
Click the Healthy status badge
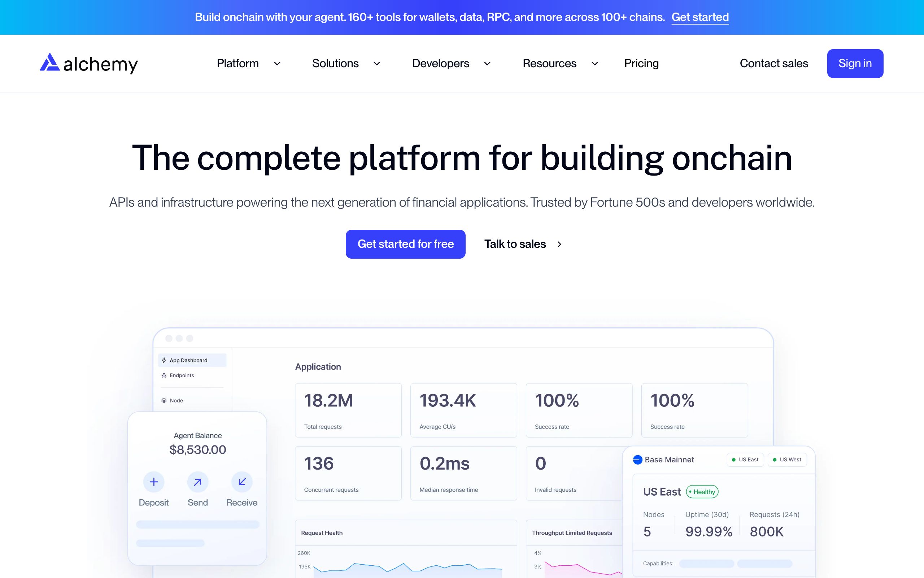[x=702, y=492]
